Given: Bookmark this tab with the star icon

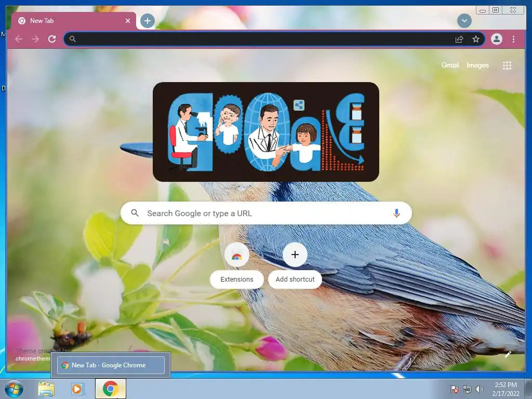Looking at the screenshot, I should (x=476, y=39).
